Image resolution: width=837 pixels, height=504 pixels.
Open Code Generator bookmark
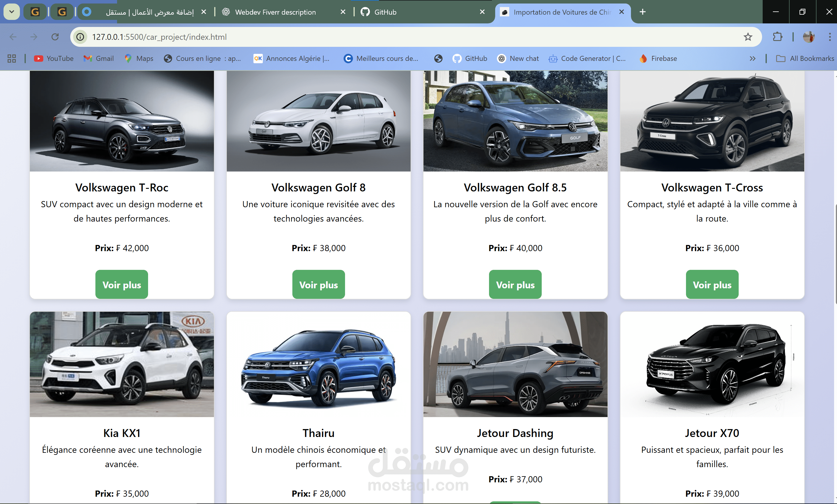587,59
